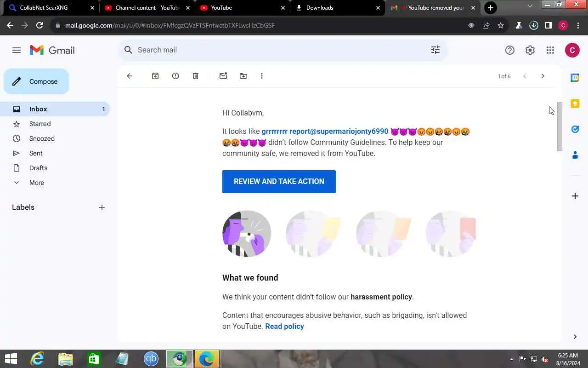The height and width of the screenshot is (368, 588).
Task: Create a new label with plus icon
Action: coord(102,207)
